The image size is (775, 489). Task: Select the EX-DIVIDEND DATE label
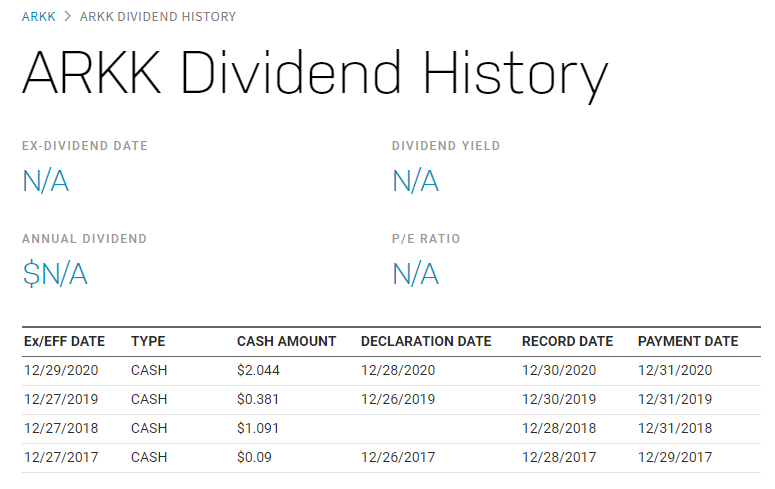point(85,146)
